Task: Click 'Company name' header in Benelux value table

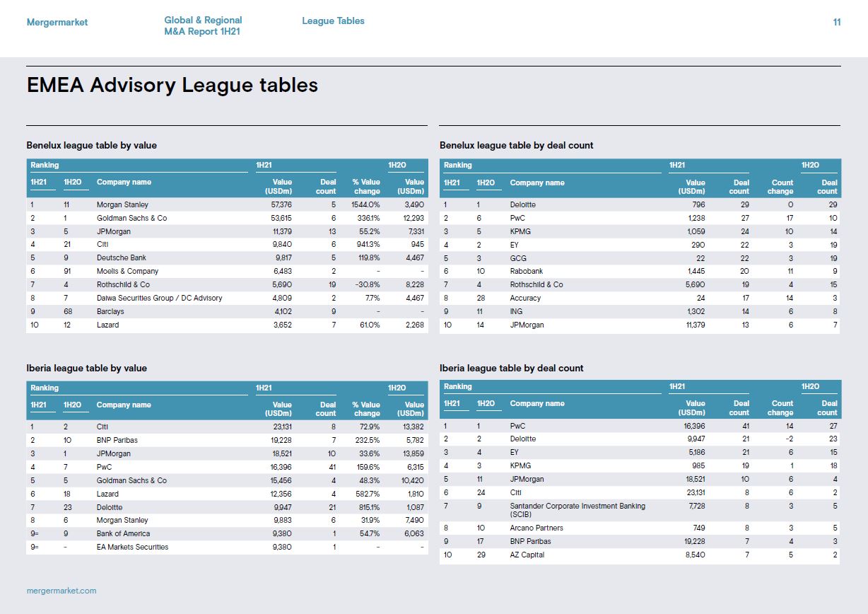Action: point(124,182)
